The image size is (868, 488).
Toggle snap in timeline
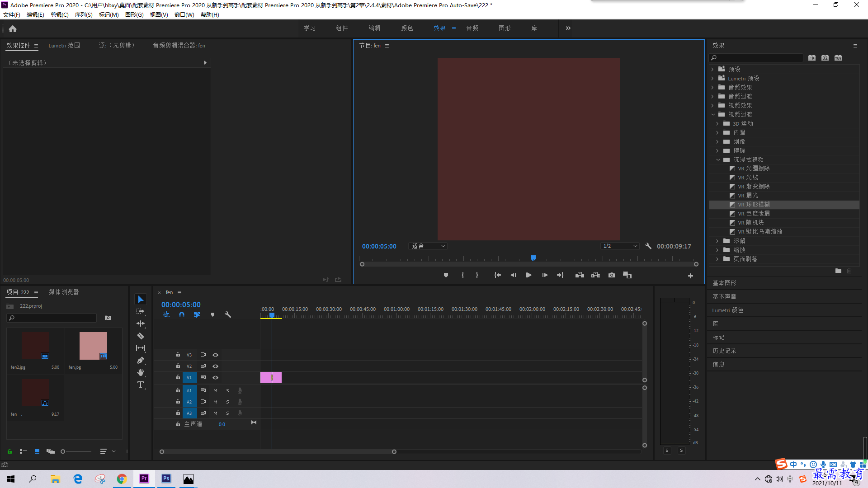point(182,314)
